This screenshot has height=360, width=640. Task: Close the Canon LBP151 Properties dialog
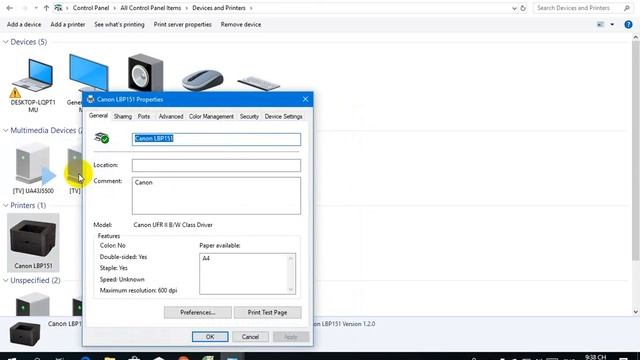pyautogui.click(x=305, y=99)
